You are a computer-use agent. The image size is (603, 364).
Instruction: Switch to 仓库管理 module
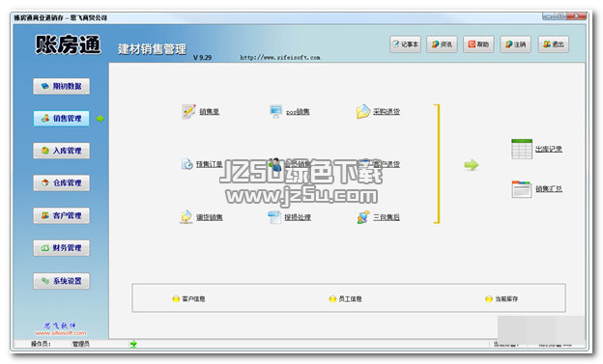(x=62, y=182)
